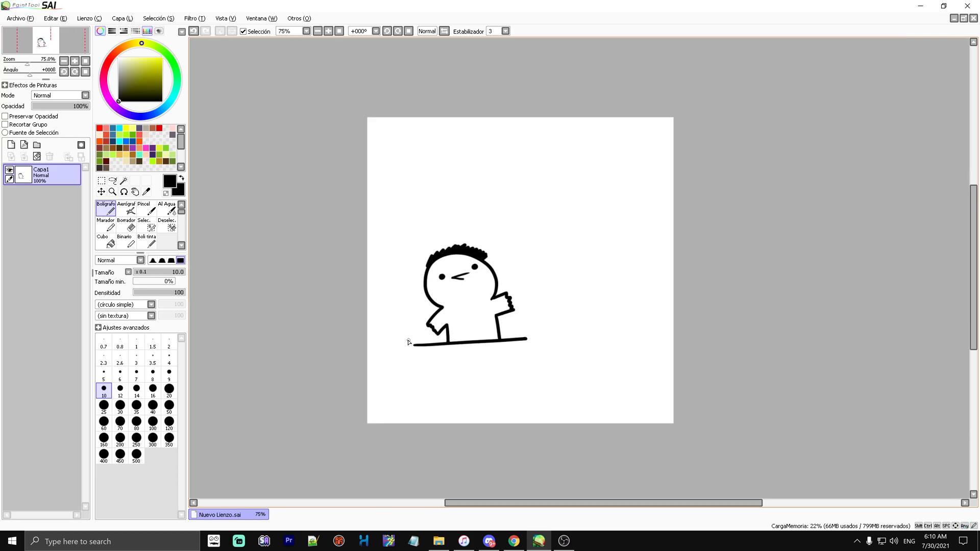The height and width of the screenshot is (551, 980).
Task: Swap foreground and background colors arrow
Action: coord(181,178)
